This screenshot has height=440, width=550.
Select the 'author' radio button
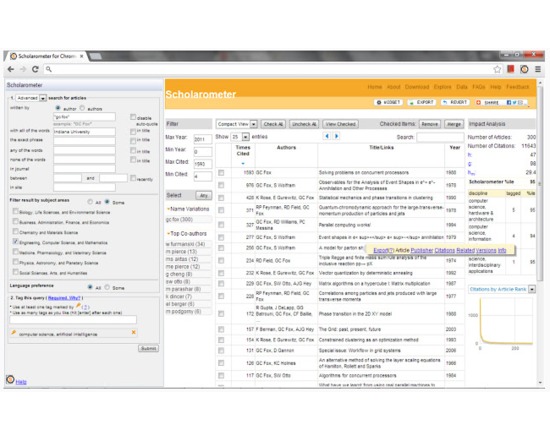tap(58, 108)
